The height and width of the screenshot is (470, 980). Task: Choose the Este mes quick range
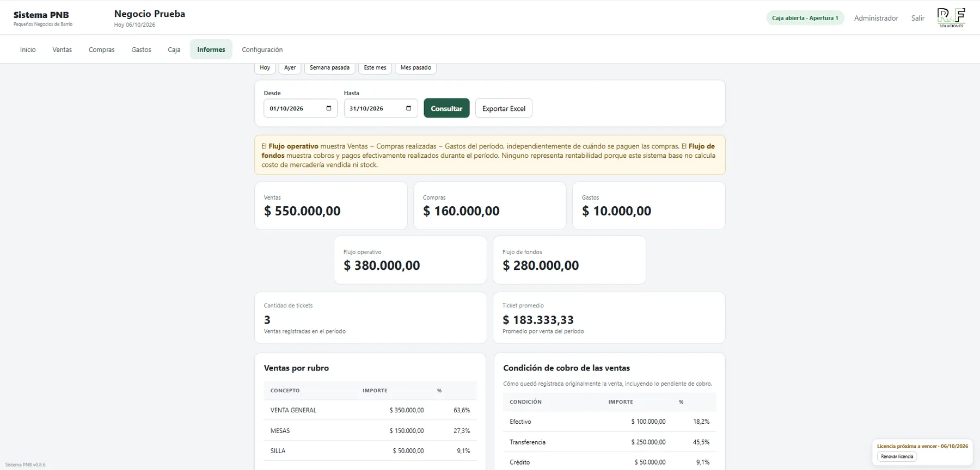click(x=375, y=68)
